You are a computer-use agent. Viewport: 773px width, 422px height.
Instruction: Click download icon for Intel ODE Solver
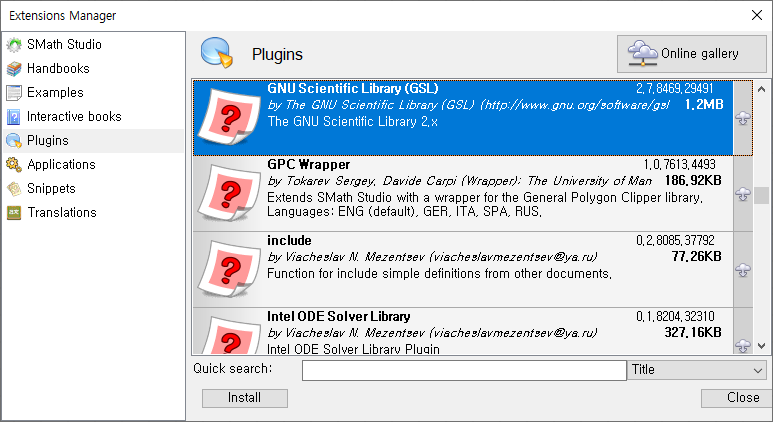(742, 346)
